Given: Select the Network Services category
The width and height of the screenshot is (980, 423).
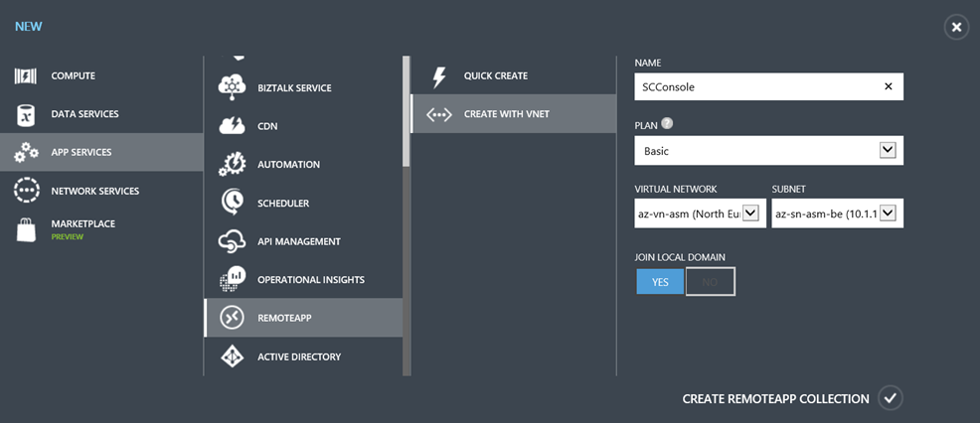Looking at the screenshot, I should pyautogui.click(x=101, y=192).
